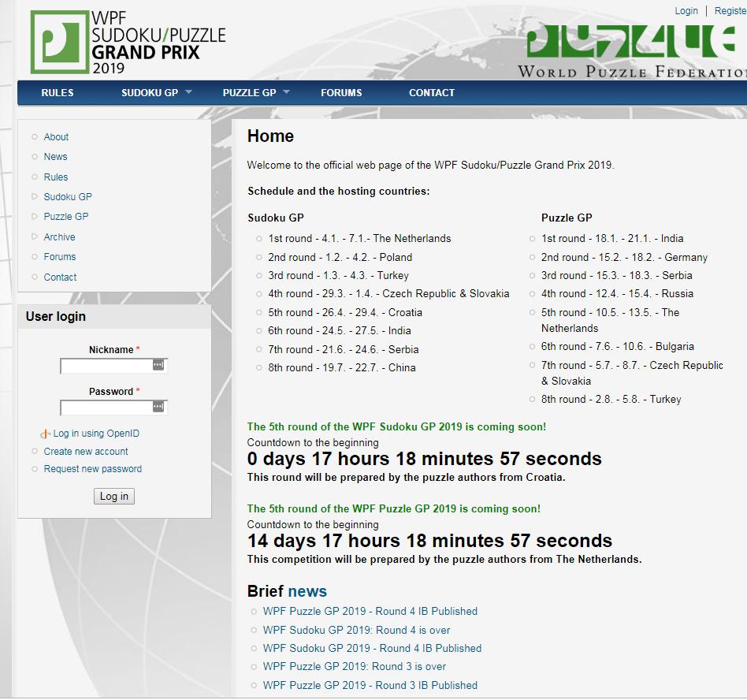Open CONTACT in the navigation bar

432,92
